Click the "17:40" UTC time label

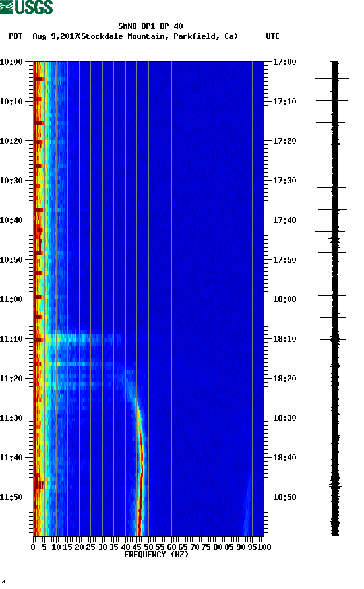click(285, 220)
